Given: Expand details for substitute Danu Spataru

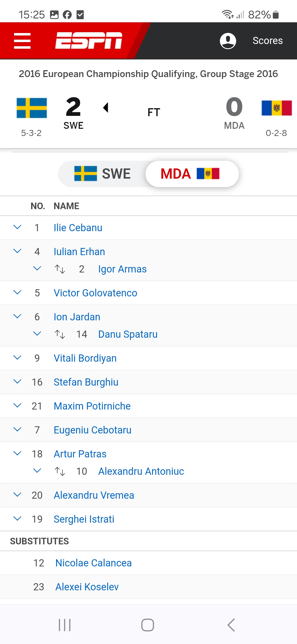Looking at the screenshot, I should click(x=37, y=334).
